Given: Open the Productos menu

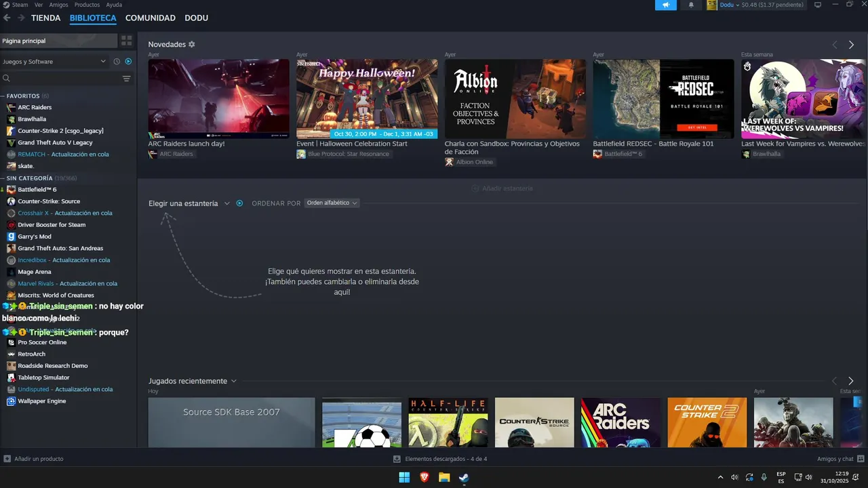Looking at the screenshot, I should coord(87,5).
